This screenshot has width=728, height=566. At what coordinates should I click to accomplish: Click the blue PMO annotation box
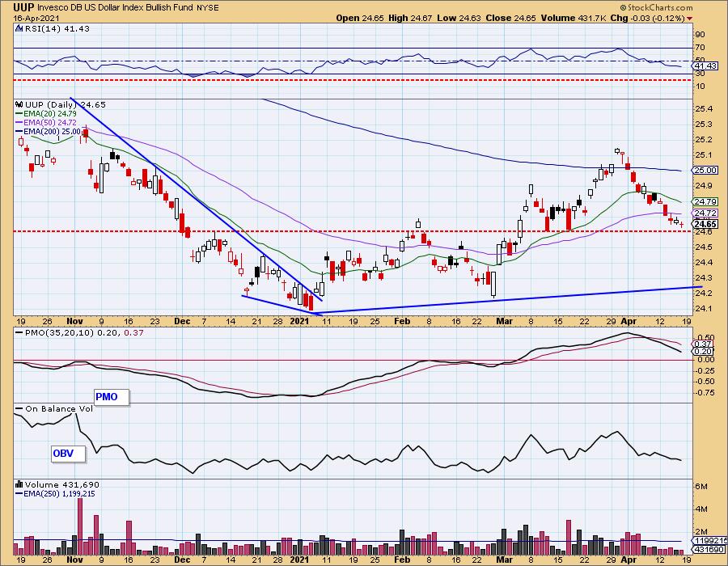coord(112,397)
